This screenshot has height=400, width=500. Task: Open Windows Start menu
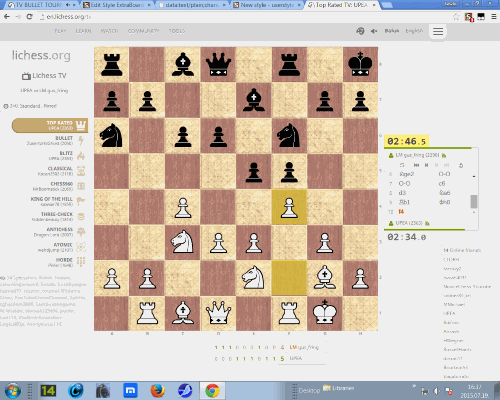(12, 391)
